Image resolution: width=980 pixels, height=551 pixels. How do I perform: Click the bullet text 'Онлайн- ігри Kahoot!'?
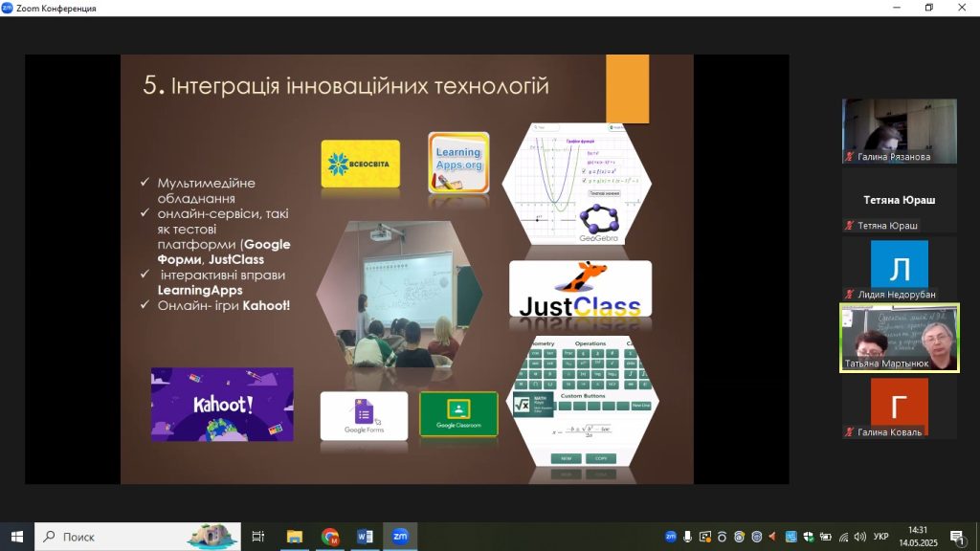pos(224,305)
